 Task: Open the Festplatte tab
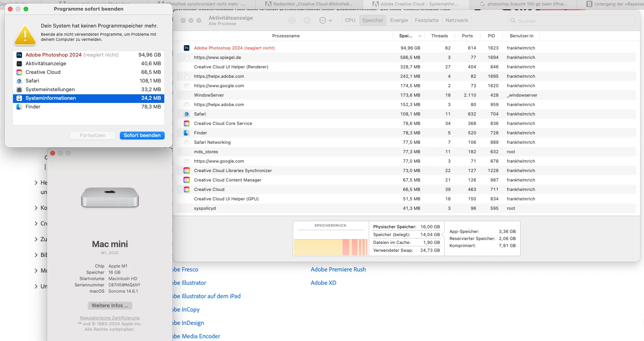(427, 20)
